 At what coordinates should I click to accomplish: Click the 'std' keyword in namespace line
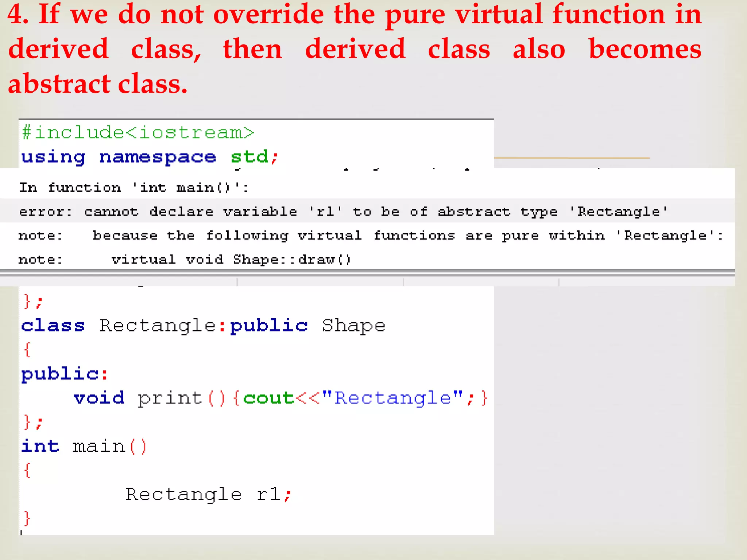[249, 157]
